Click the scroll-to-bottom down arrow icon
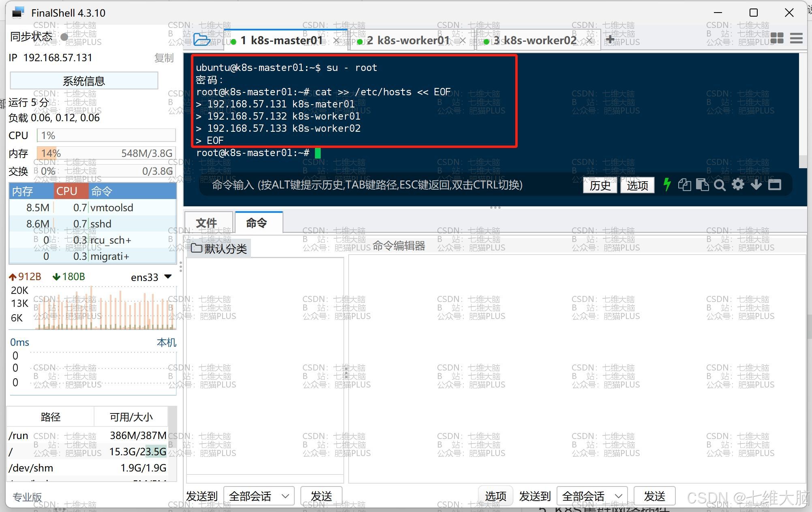The height and width of the screenshot is (512, 812). tap(756, 185)
